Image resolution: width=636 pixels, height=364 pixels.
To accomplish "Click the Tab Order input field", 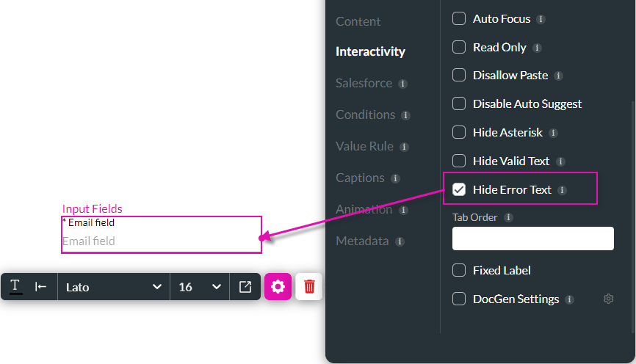I will coord(533,239).
